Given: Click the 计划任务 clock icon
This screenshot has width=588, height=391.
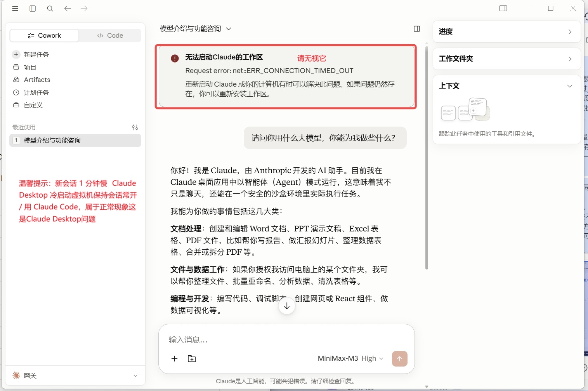Looking at the screenshot, I should [x=16, y=92].
